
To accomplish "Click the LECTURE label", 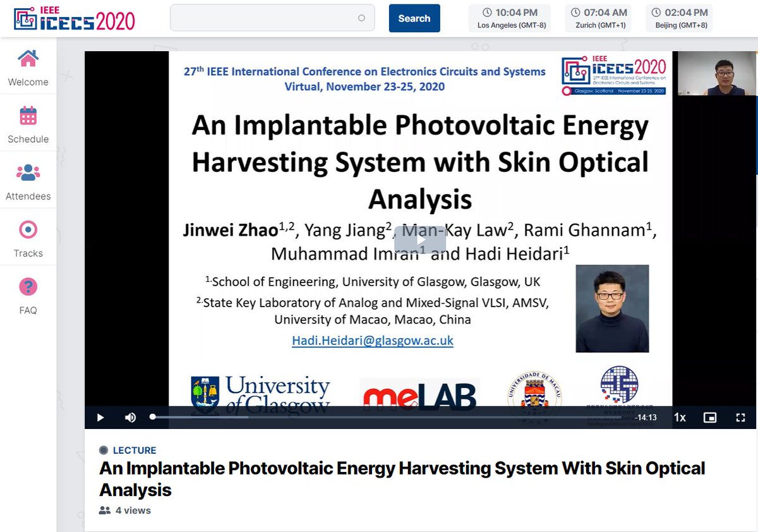I will pos(135,450).
